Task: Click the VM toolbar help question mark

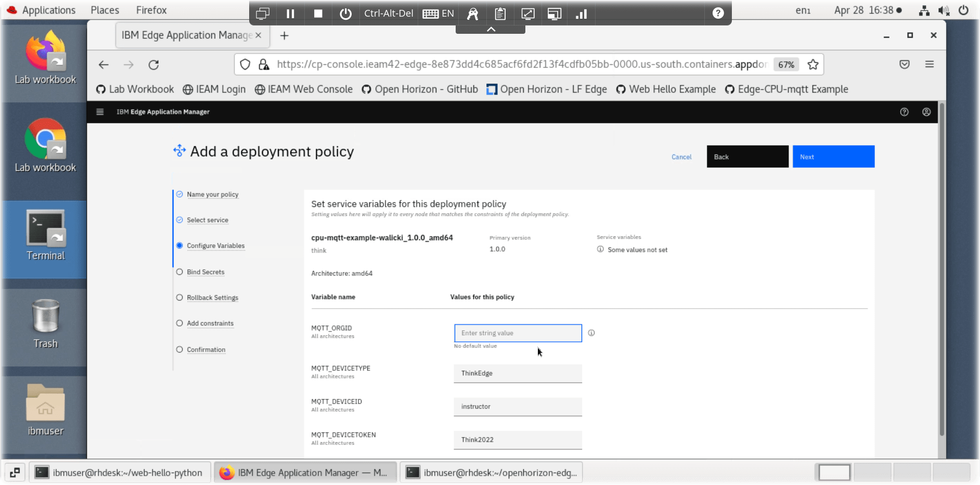Action: click(x=718, y=13)
